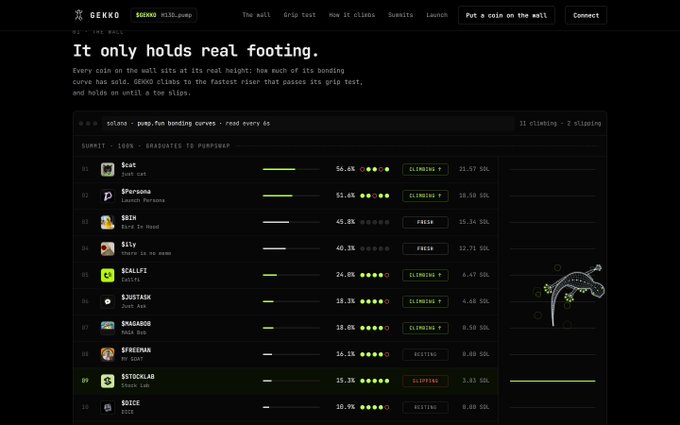This screenshot has height=425, width=680.
Task: Click row number 09 for $STOCKLAB
Action: pos(85,381)
